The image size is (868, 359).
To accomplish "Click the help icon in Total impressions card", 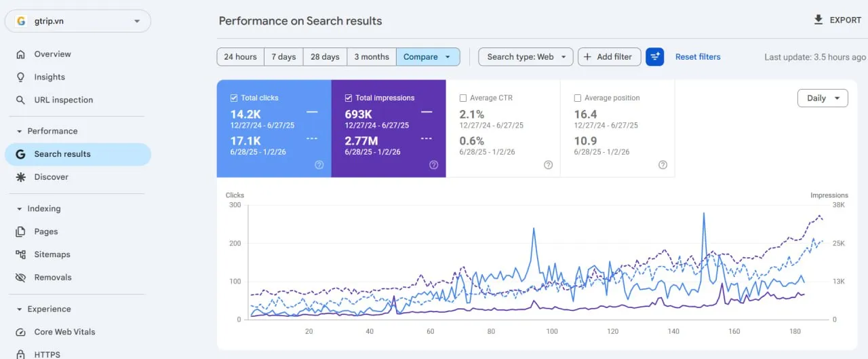I will pyautogui.click(x=434, y=165).
